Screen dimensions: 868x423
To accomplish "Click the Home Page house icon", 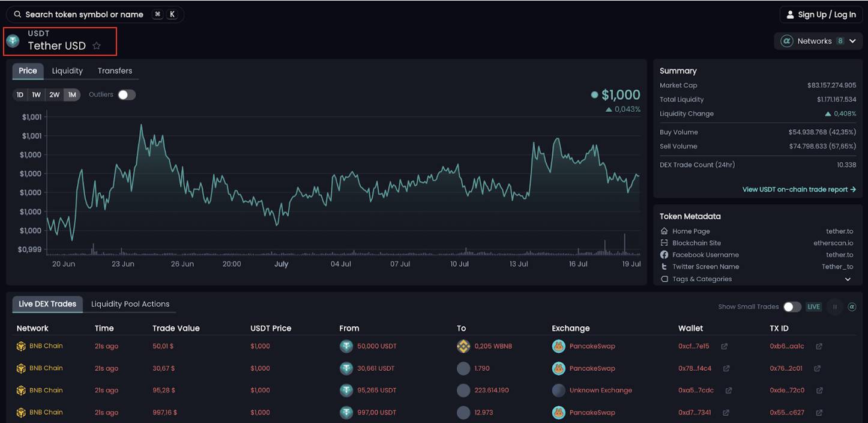I will point(664,231).
